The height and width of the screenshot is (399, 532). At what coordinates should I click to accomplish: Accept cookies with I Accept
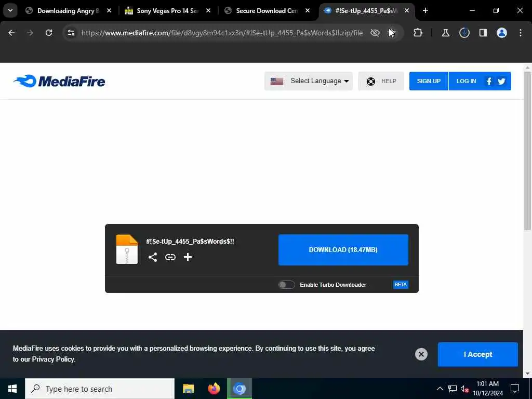click(x=478, y=354)
